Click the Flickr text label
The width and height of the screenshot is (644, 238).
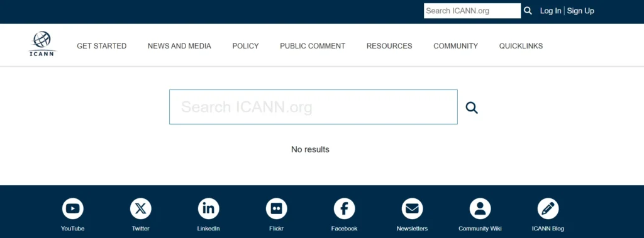pos(277,229)
